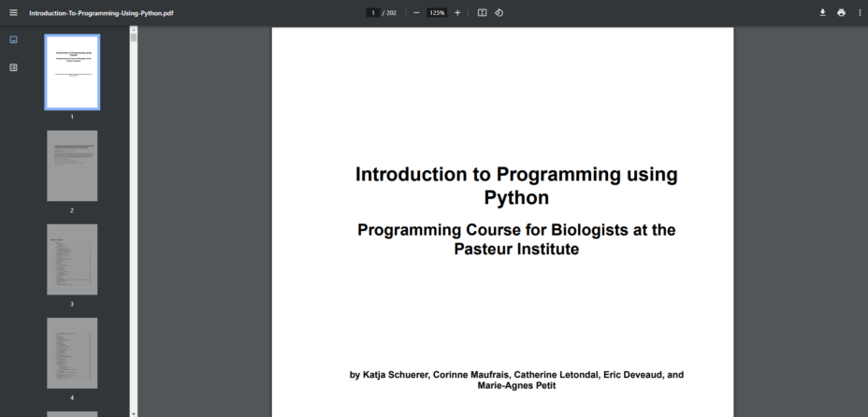Rotate the document counterclockwise
The height and width of the screenshot is (417, 868).
pyautogui.click(x=499, y=13)
